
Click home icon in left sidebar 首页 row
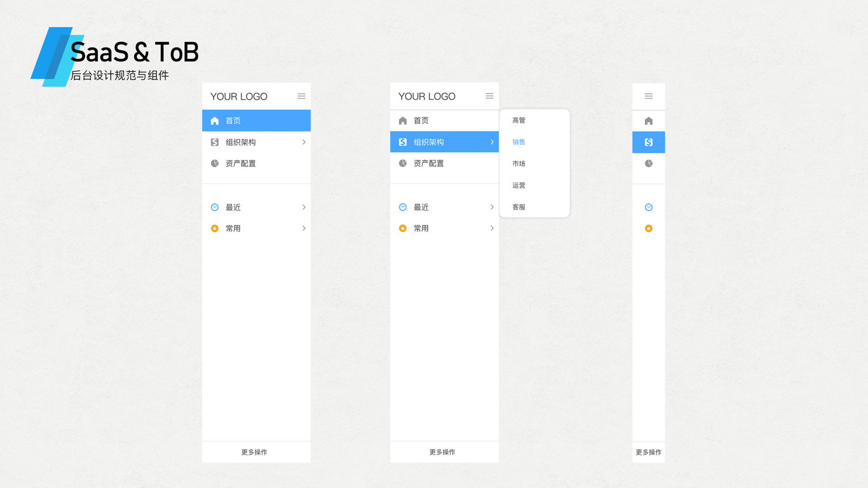point(215,121)
